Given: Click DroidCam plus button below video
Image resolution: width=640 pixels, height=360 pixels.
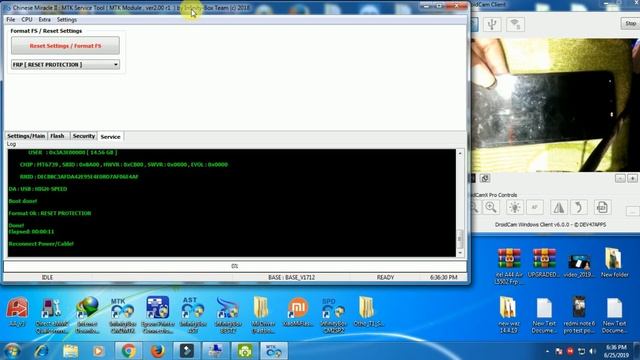Looking at the screenshot, I should [632, 178].
